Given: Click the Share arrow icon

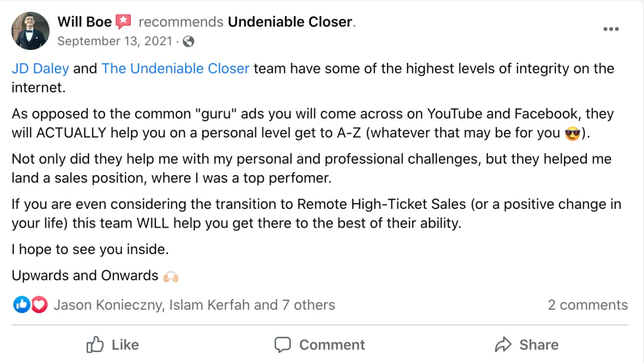Looking at the screenshot, I should pos(503,345).
